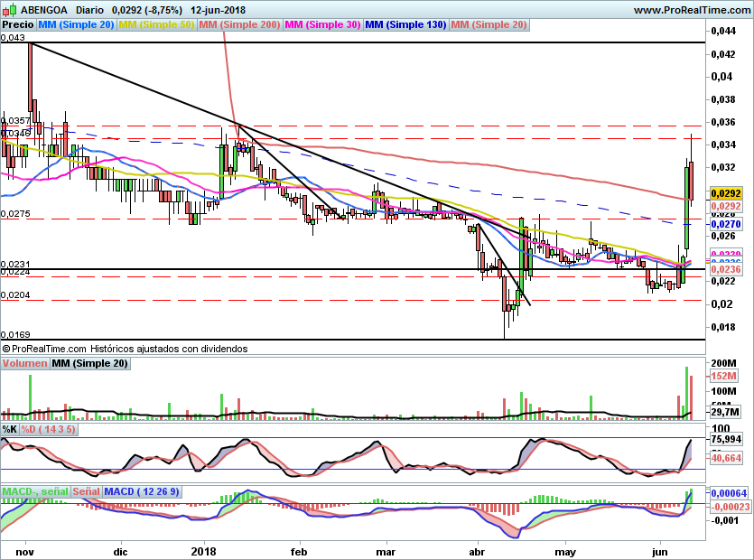Click the MACD - señal histogram label
Screen dimensions: 754x560
click(35, 491)
